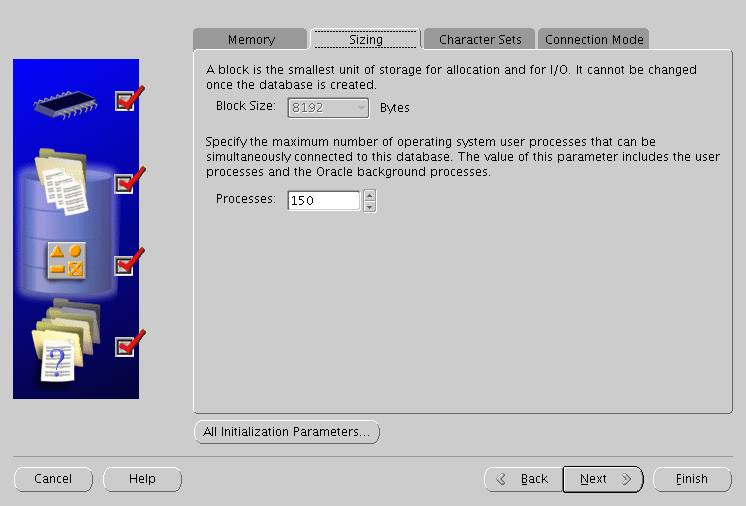746x506 pixels.
Task: Click the Bytes unit label
Action: (394, 108)
